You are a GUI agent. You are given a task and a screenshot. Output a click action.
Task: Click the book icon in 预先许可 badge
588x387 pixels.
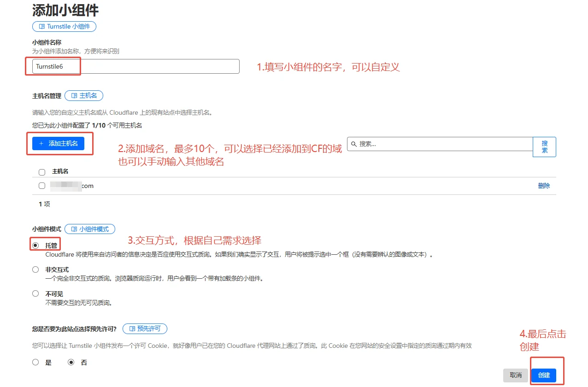click(132, 329)
